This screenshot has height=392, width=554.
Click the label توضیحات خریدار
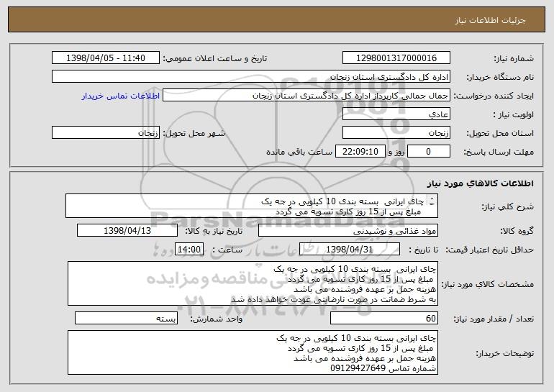tap(504, 352)
